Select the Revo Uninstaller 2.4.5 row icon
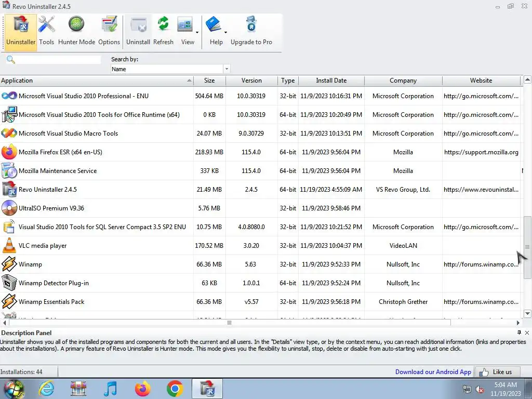Viewport: 532px width, 399px height. [x=9, y=189]
